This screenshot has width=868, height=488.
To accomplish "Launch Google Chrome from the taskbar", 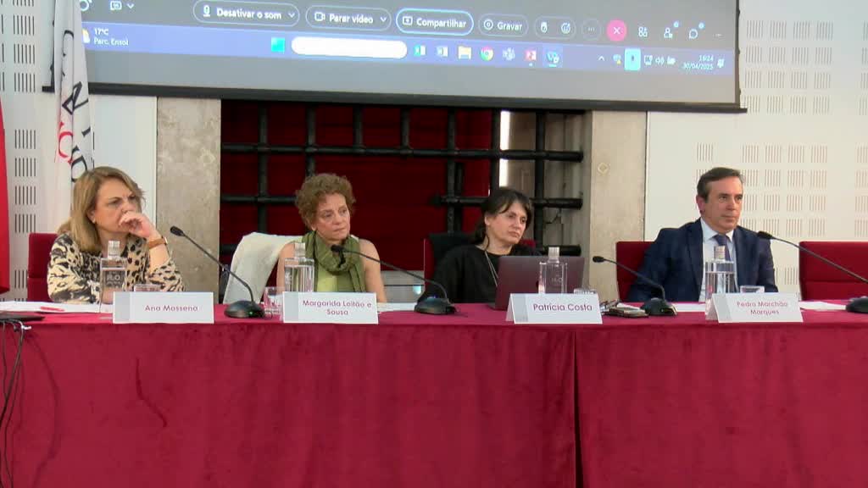I will coord(487,53).
